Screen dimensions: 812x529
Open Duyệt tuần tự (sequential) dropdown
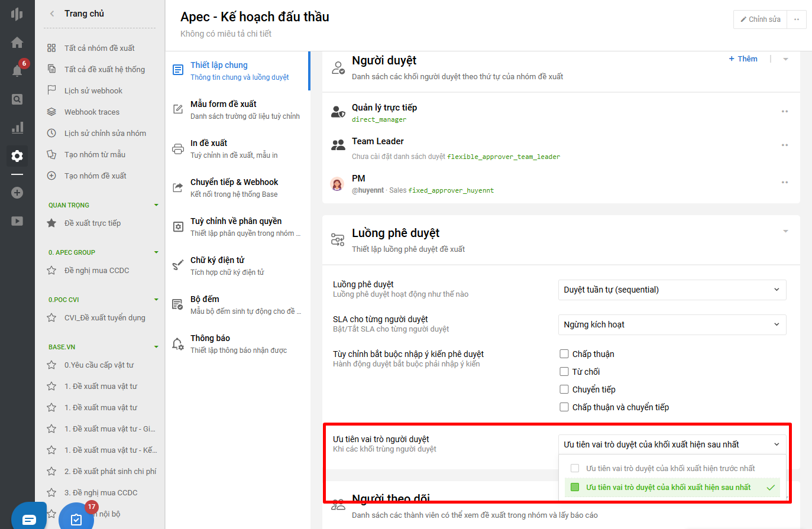click(672, 290)
